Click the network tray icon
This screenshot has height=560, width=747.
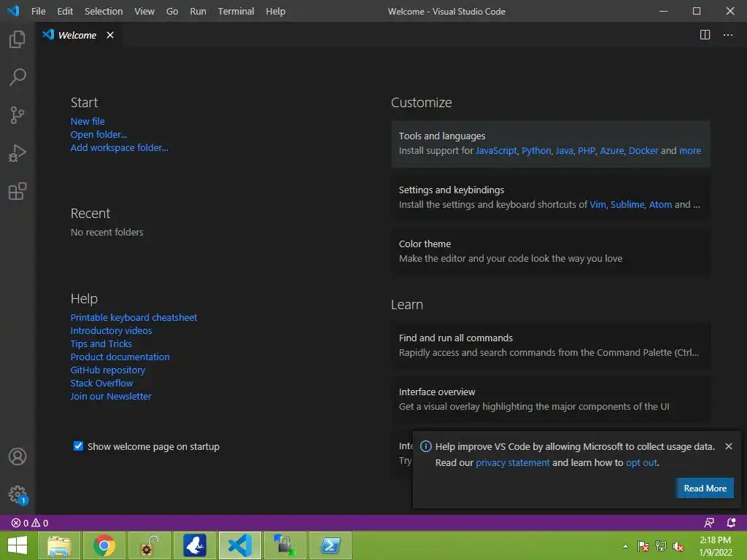click(x=661, y=546)
